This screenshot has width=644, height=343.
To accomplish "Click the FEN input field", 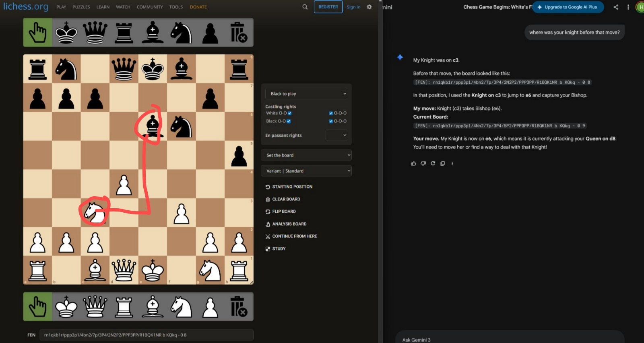I will (x=146, y=335).
